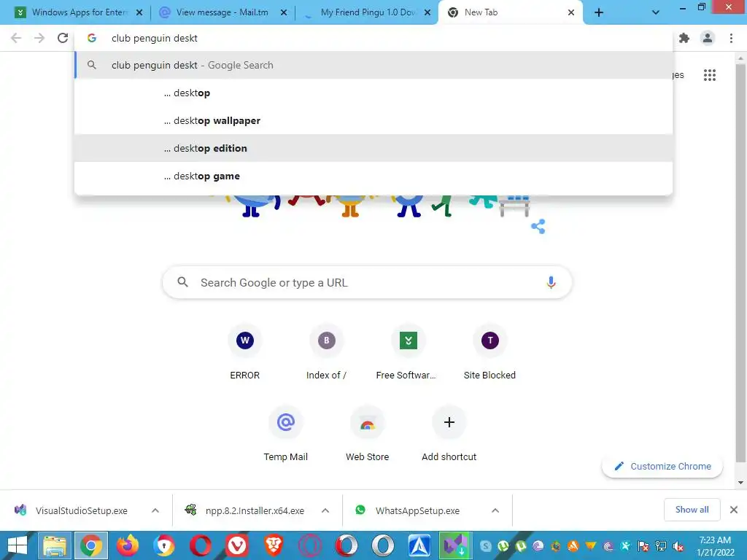Open the Site Blocked shortcut
Image resolution: width=747 pixels, height=560 pixels.
point(489,352)
